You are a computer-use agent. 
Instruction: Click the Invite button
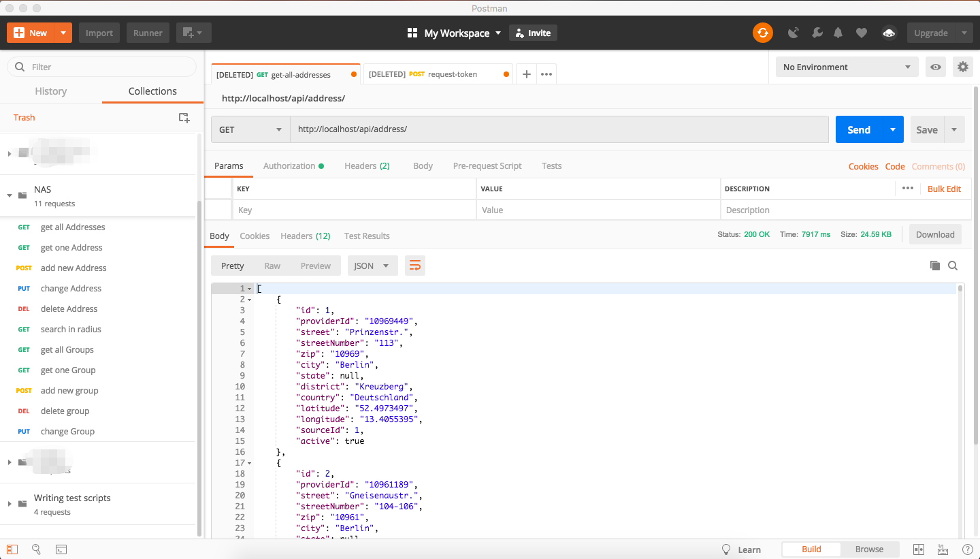[533, 33]
